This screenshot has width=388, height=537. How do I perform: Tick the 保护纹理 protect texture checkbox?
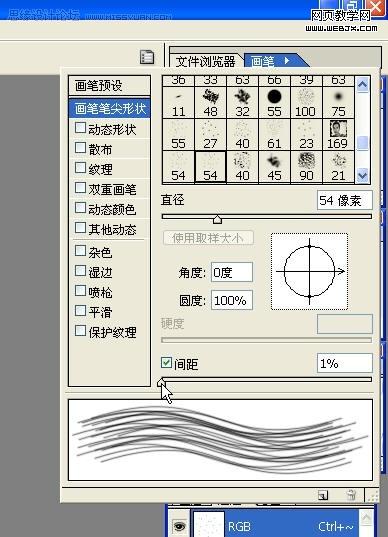tap(80, 331)
